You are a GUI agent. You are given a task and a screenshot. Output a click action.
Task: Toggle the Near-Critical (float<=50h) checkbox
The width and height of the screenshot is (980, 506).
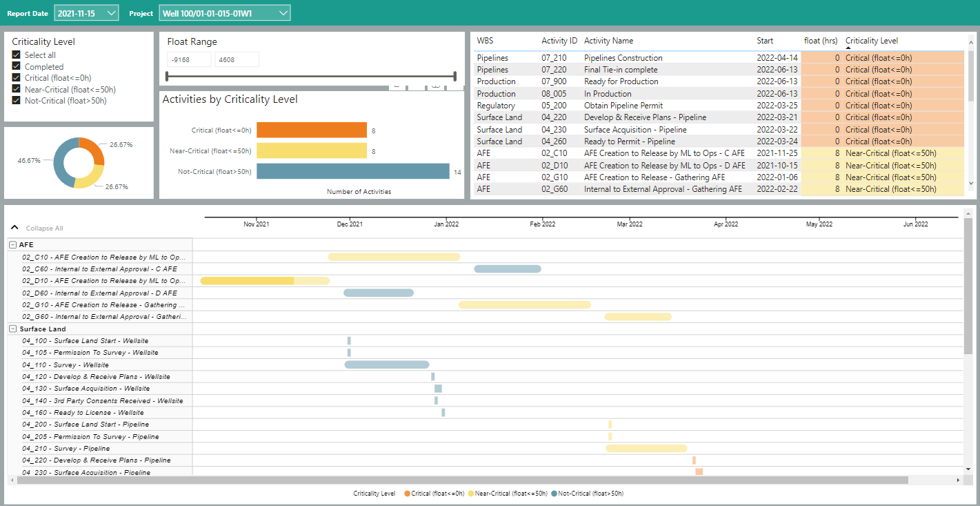(17, 89)
